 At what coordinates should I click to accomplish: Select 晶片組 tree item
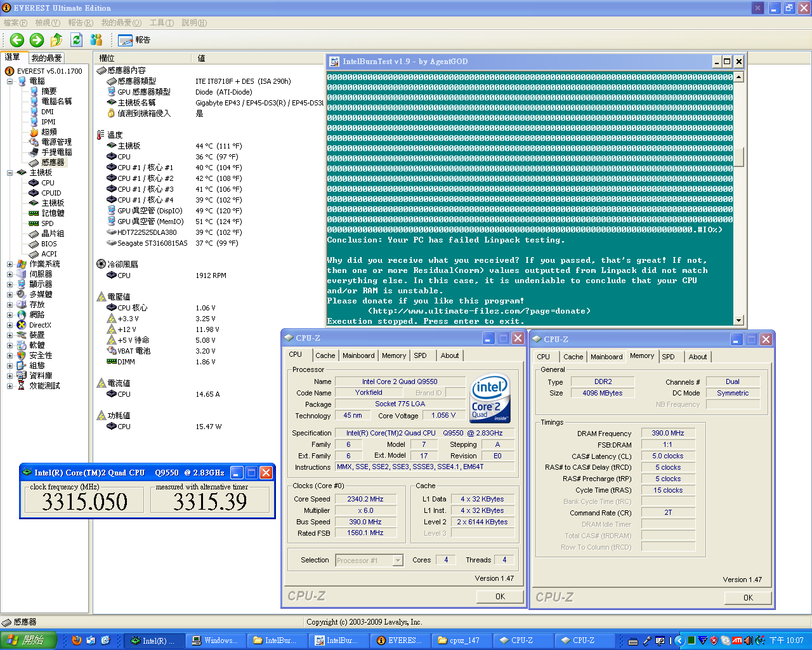click(x=53, y=234)
